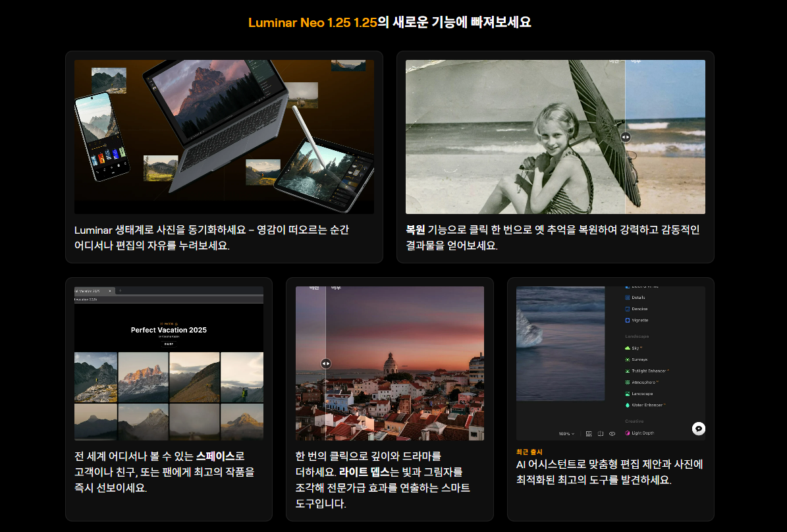
Task: Select the Denoise tool icon
Action: click(x=628, y=309)
